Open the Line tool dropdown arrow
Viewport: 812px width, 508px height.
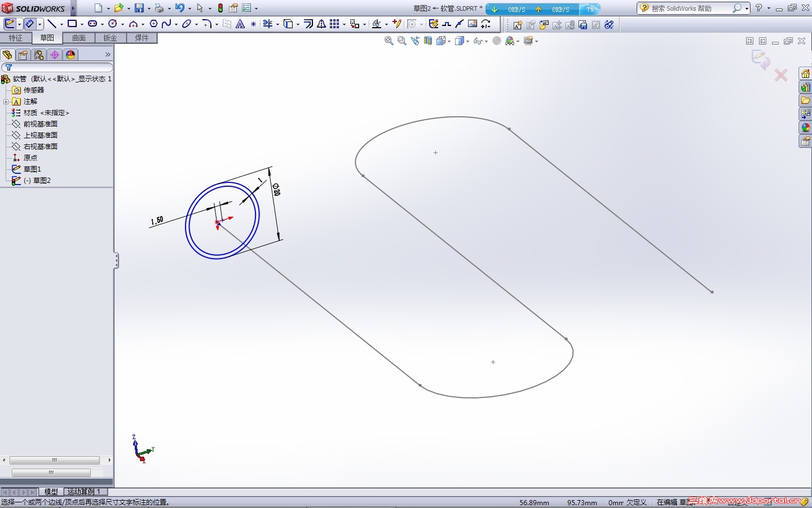pos(61,24)
